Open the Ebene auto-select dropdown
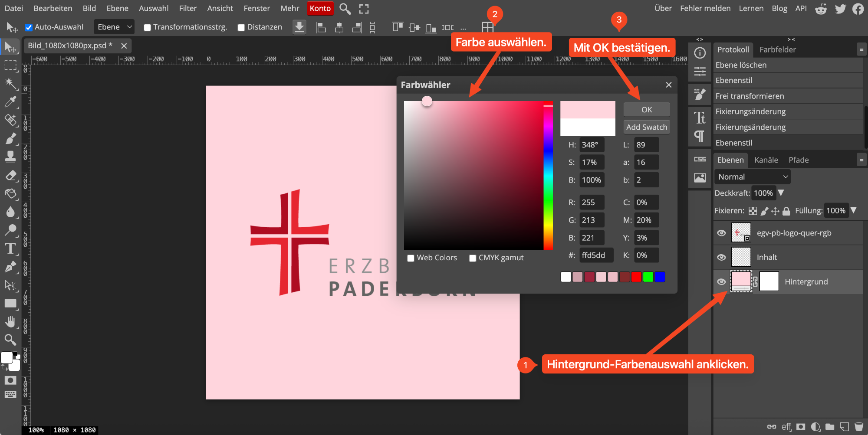This screenshot has height=435, width=868. coord(114,27)
